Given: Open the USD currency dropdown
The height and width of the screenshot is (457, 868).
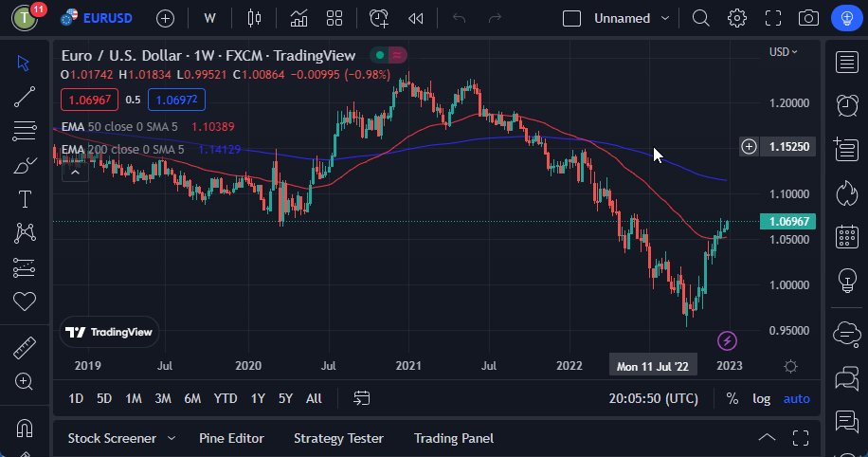Looking at the screenshot, I should [x=783, y=52].
